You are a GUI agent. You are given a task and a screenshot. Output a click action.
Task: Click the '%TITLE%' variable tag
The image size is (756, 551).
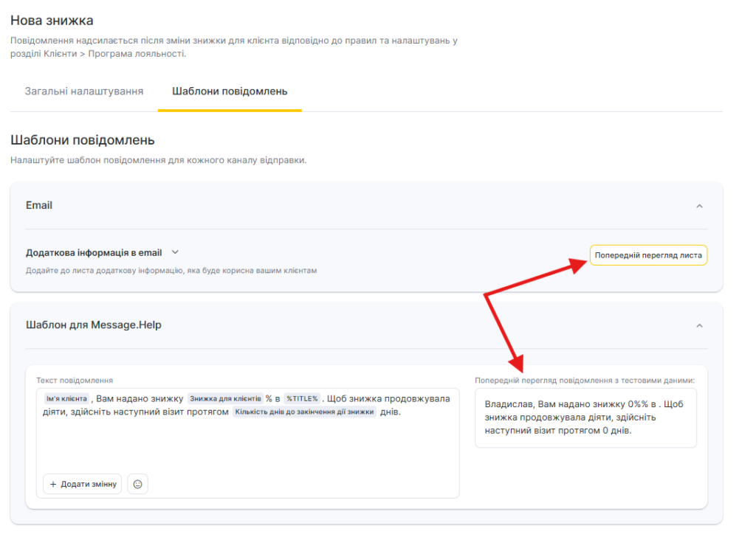point(301,399)
